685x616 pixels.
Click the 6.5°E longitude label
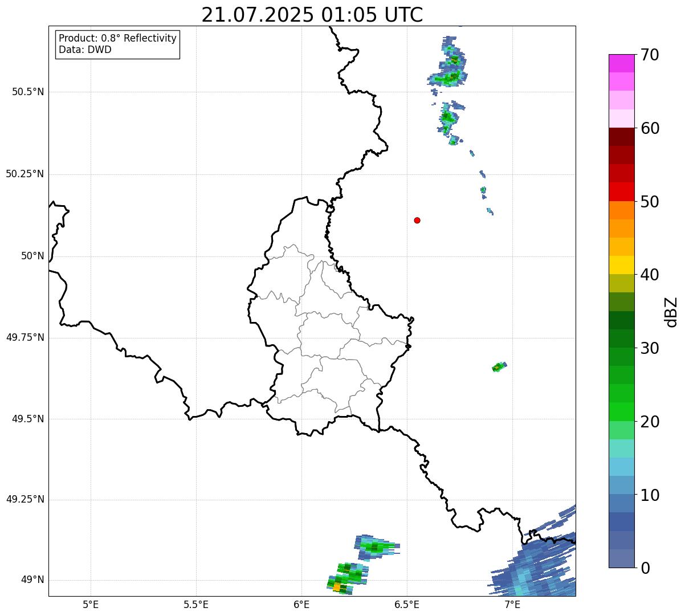(407, 605)
